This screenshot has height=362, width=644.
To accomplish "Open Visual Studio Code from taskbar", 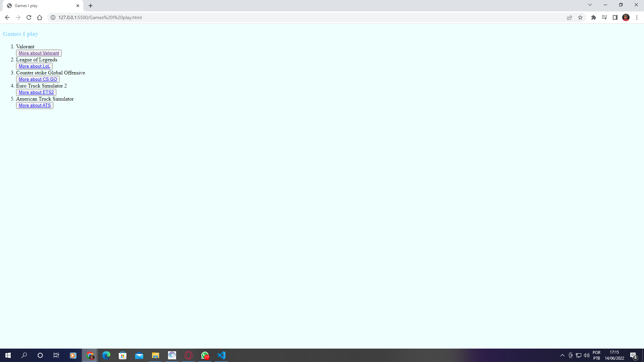I will point(221,355).
